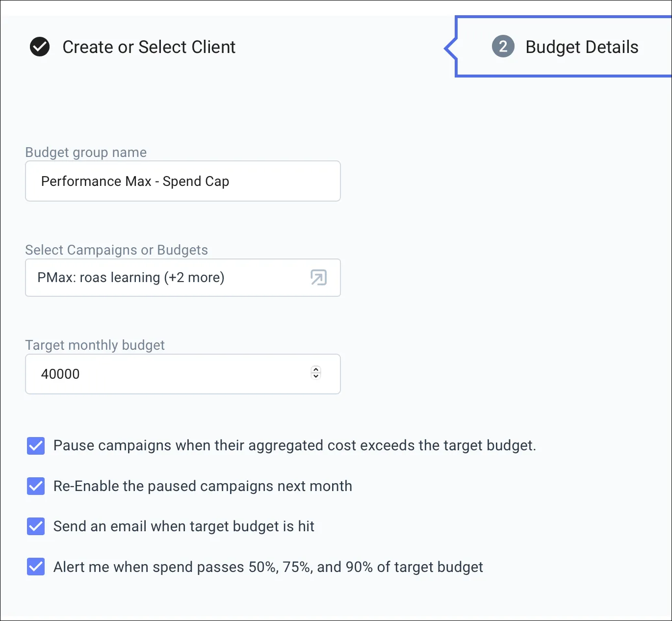Viewport: 672px width, 621px height.
Task: Uncheck Pause campaigns when cost exceeds budget
Action: click(36, 446)
